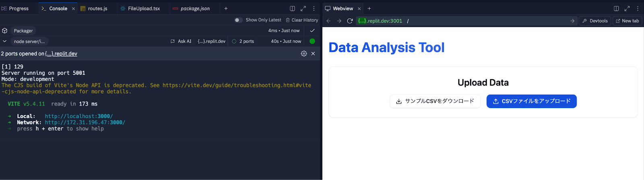This screenshot has height=180, width=644.
Task: Switch to the FileUpload.tsx tab
Action: (x=144, y=8)
